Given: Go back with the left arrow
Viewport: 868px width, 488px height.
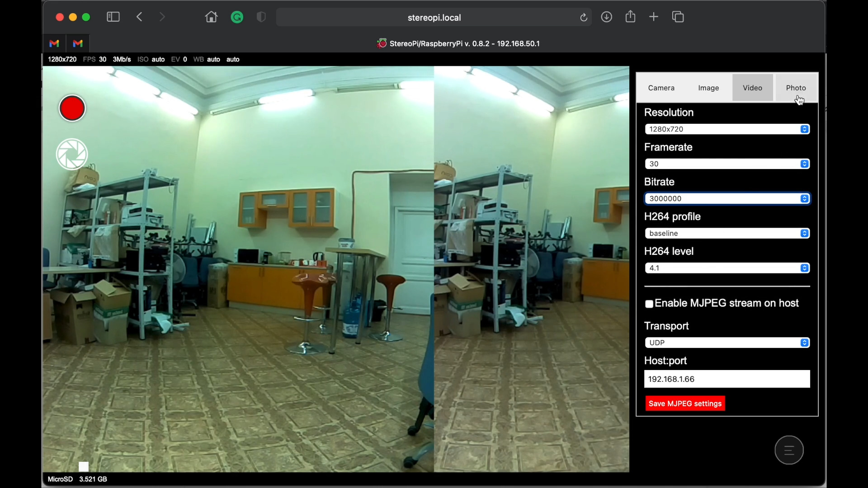Looking at the screenshot, I should click(x=140, y=17).
